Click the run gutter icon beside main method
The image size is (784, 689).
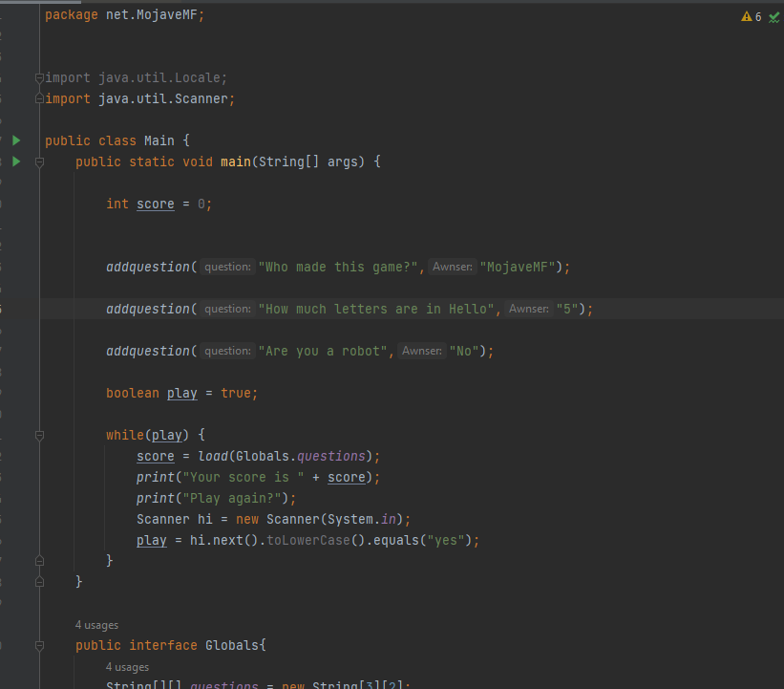[x=16, y=161]
